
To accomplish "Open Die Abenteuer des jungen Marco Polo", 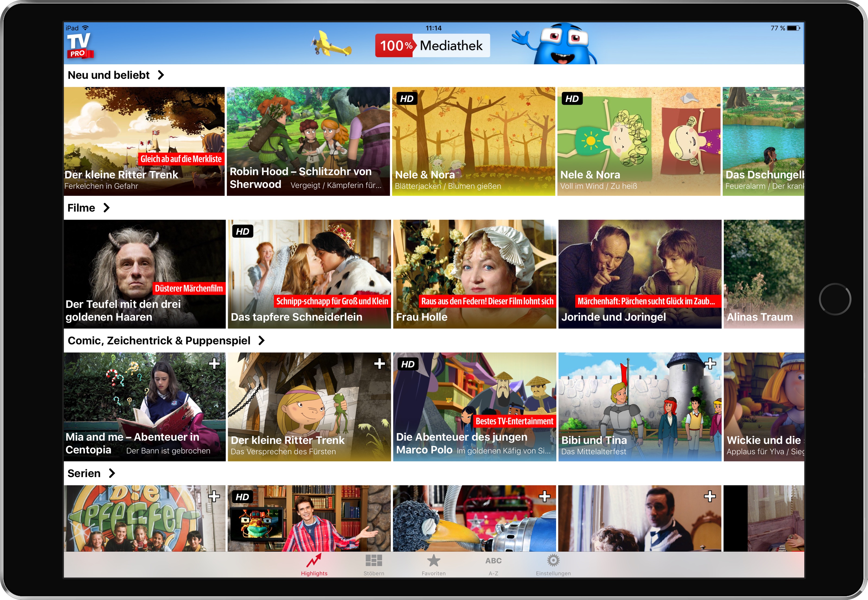I will point(475,407).
